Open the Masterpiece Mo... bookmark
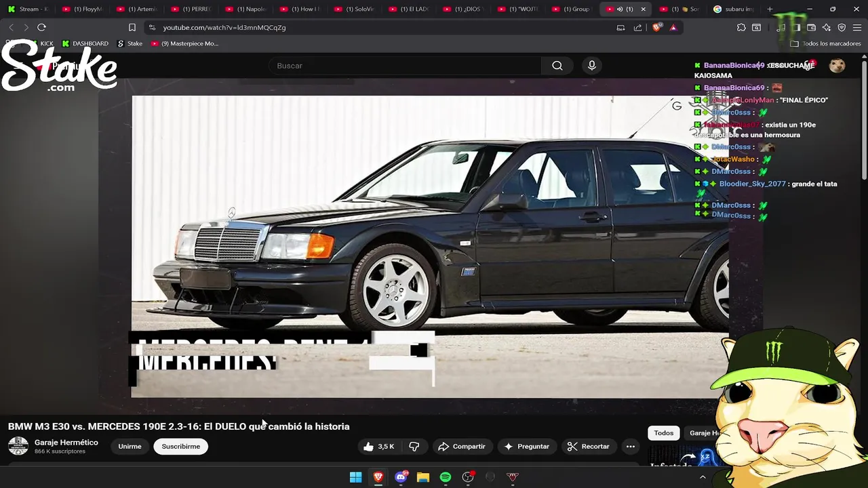Image resolution: width=868 pixels, height=488 pixels. point(184,43)
